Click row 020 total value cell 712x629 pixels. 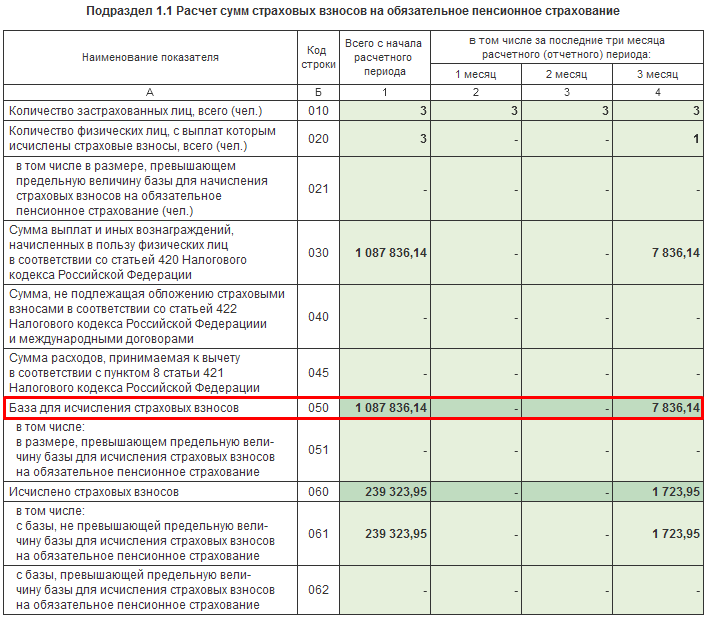(x=385, y=139)
